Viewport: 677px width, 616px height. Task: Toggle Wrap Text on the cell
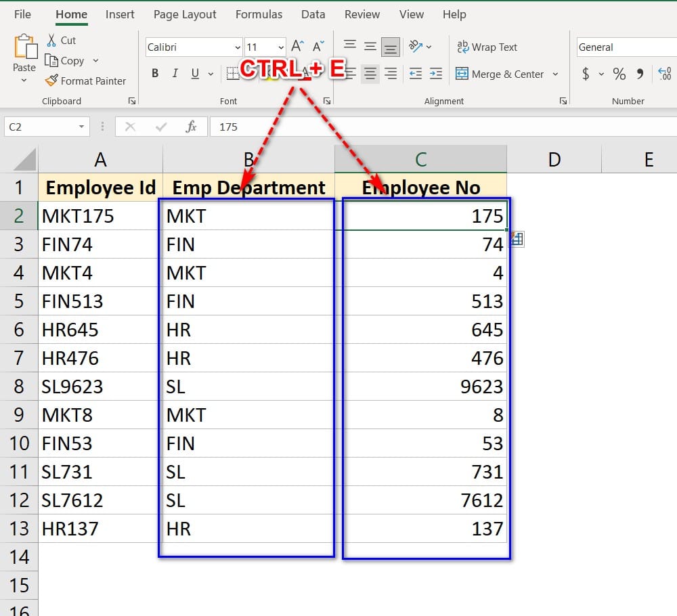tap(487, 47)
